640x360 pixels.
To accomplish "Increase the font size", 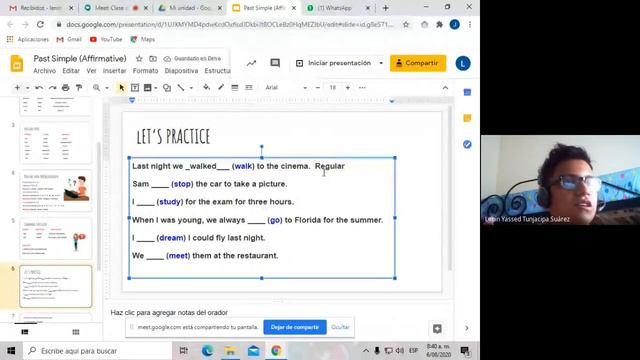I will click(348, 87).
